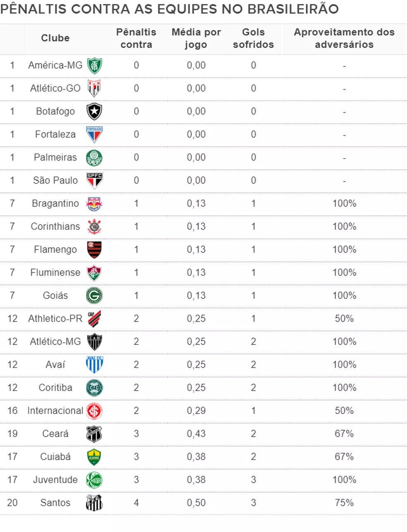Select the Média por jogo header
The height and width of the screenshot is (532, 407).
pyautogui.click(x=196, y=38)
